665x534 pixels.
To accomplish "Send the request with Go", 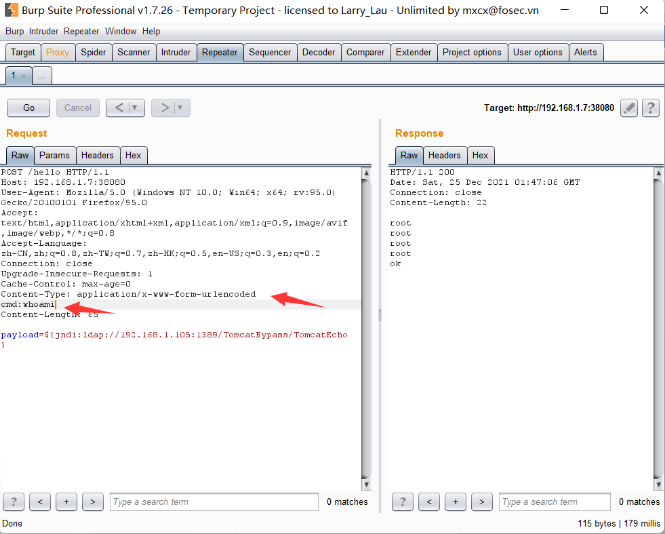I will click(x=28, y=108).
